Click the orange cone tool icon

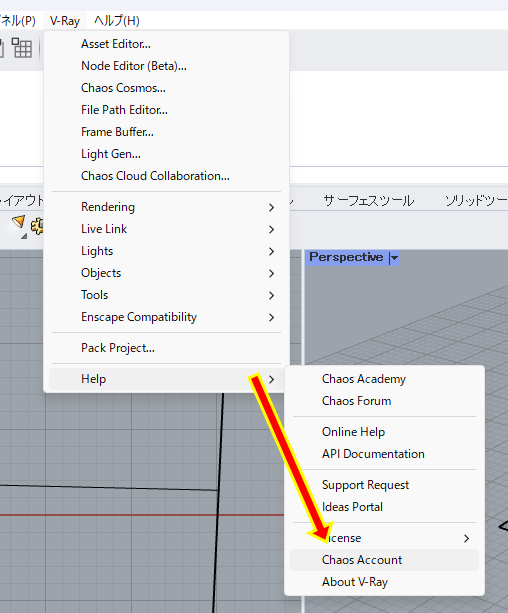[18, 223]
